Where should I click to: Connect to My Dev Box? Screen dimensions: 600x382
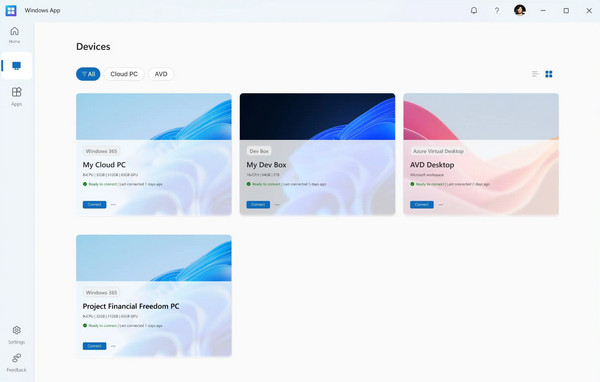pyautogui.click(x=258, y=205)
